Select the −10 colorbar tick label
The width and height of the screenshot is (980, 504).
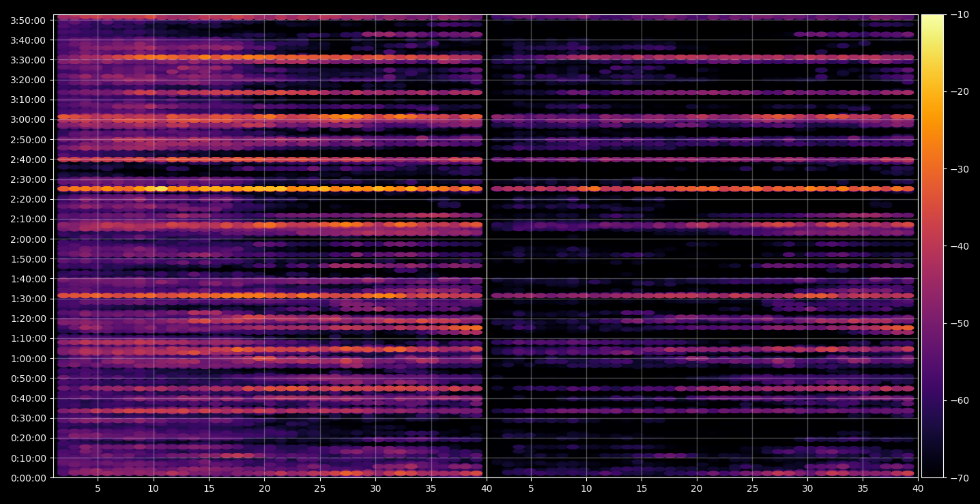(960, 14)
